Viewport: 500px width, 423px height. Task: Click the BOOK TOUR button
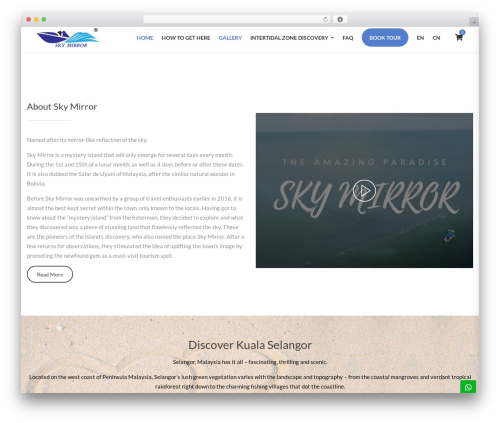(x=385, y=38)
